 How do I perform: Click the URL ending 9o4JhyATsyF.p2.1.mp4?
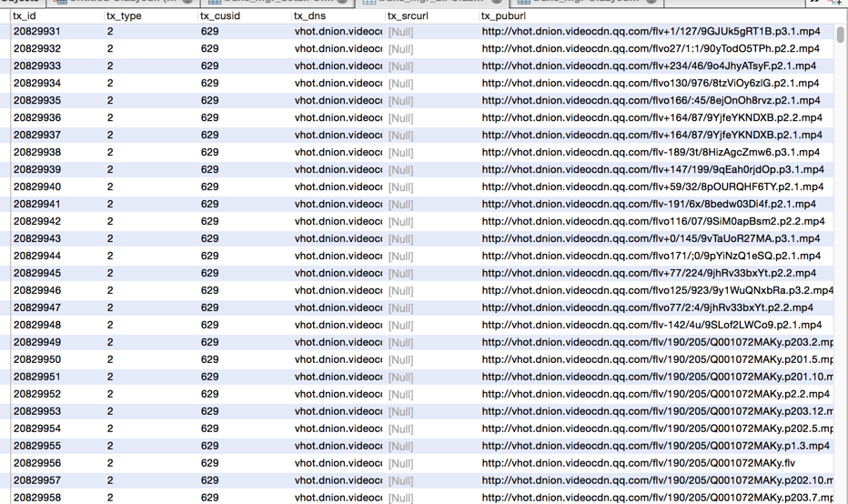(649, 66)
